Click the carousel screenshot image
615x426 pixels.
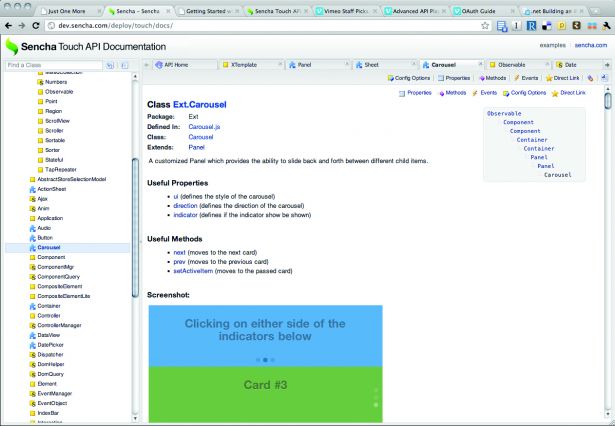(266, 364)
